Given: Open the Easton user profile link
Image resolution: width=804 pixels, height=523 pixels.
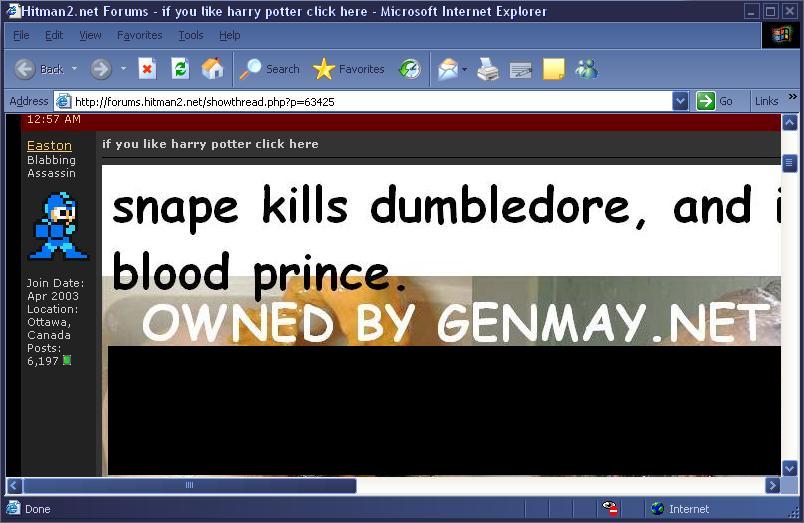Looking at the screenshot, I should point(49,146).
